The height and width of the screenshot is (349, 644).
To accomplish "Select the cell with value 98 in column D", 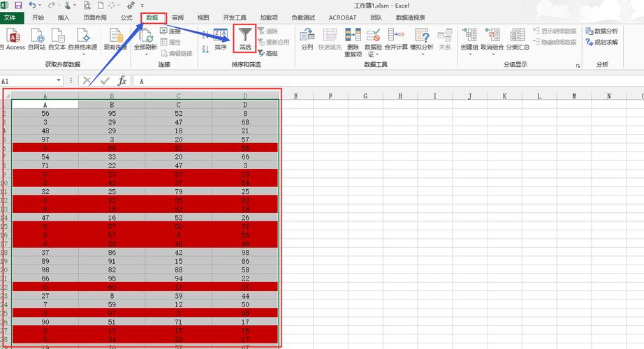I will pyautogui.click(x=245, y=252).
